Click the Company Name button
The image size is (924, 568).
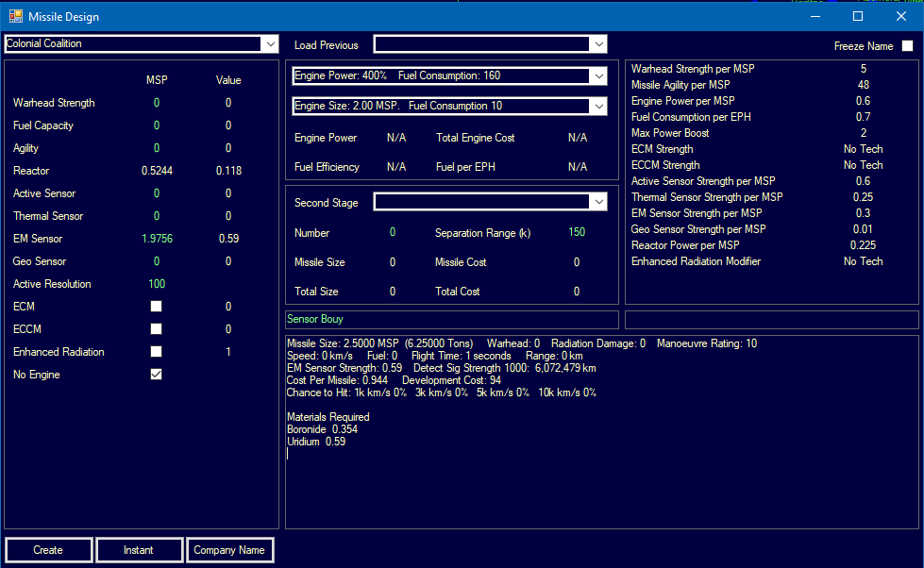coord(229,550)
